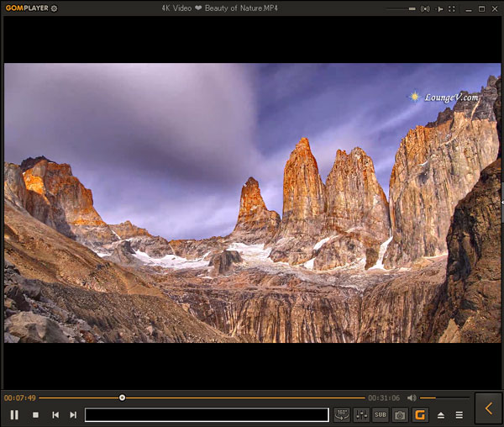Capture a screenshot with the camera icon

(x=400, y=414)
